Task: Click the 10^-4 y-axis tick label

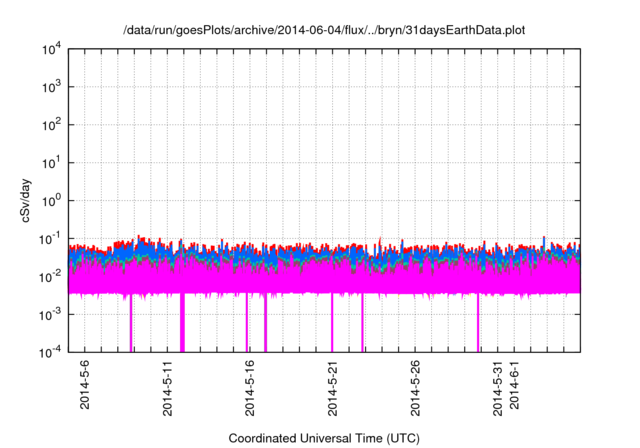Action: click(x=50, y=350)
